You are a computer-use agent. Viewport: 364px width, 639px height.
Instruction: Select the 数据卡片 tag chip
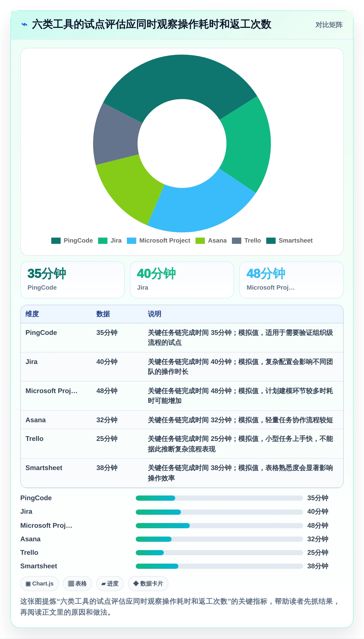(148, 584)
